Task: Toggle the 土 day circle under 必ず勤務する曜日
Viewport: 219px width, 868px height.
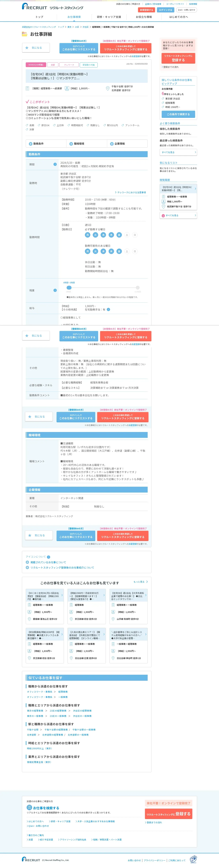Action: 127,235
